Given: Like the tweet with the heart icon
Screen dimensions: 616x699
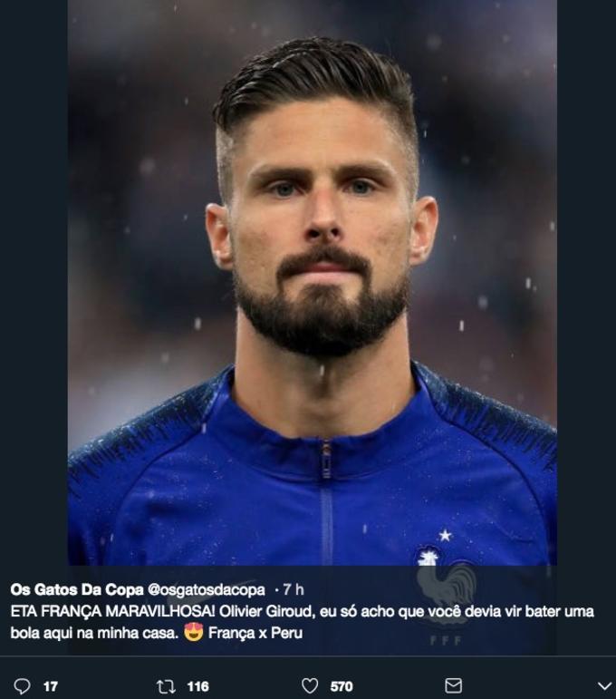Looking at the screenshot, I should [x=310, y=686].
